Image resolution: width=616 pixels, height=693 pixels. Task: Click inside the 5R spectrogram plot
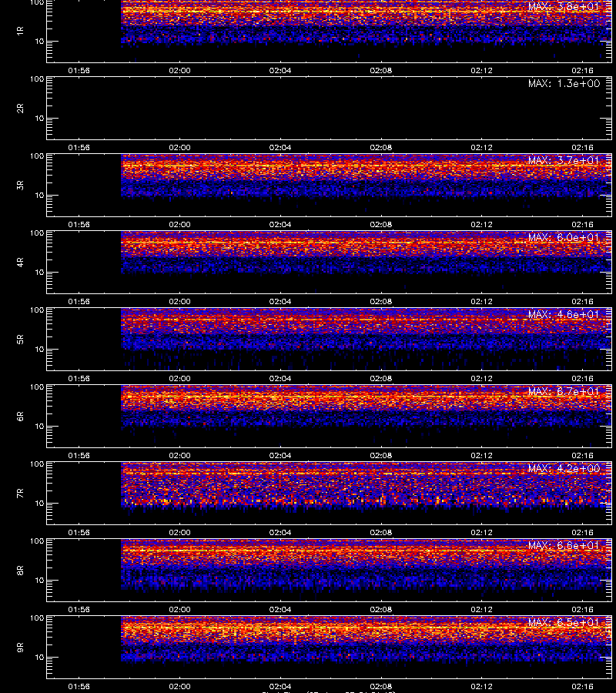tap(330, 339)
